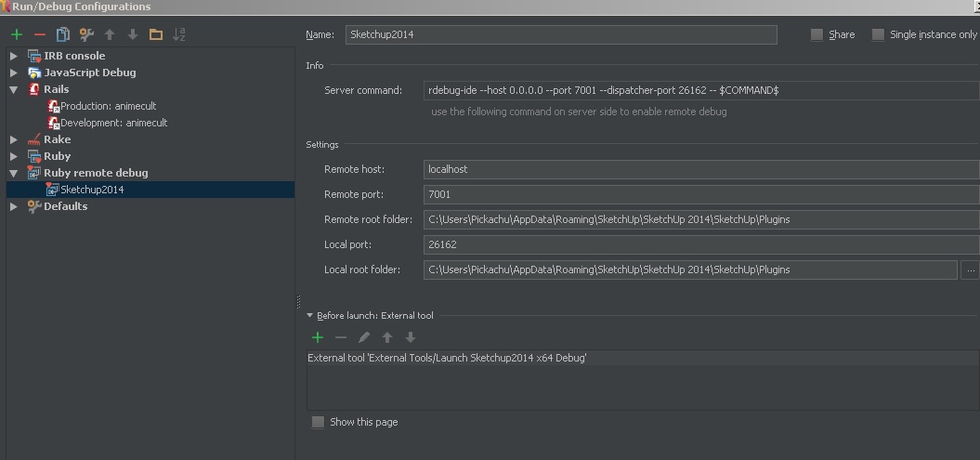Click the panel splitter grip handle
The width and height of the screenshot is (980, 460).
pyautogui.click(x=299, y=303)
